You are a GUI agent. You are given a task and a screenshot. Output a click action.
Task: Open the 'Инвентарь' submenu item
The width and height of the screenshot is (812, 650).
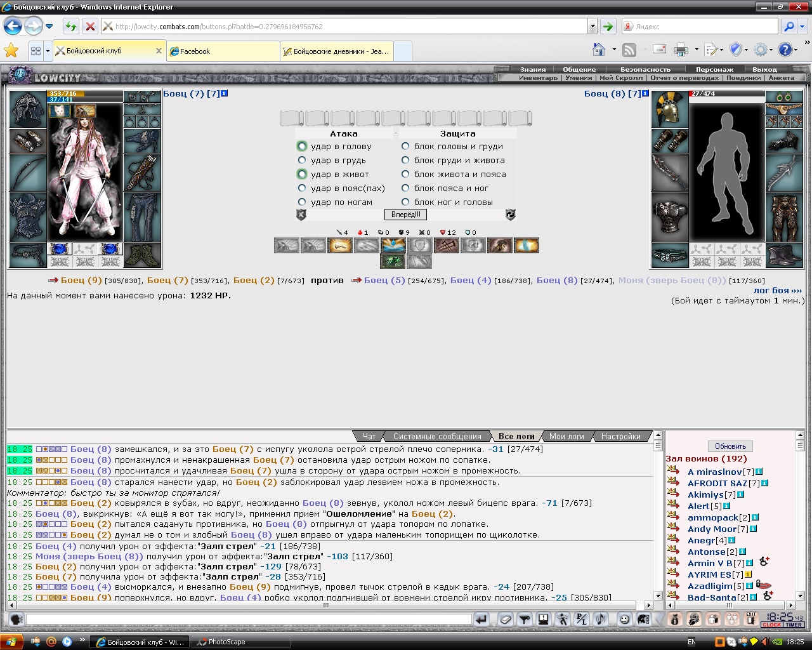point(538,78)
